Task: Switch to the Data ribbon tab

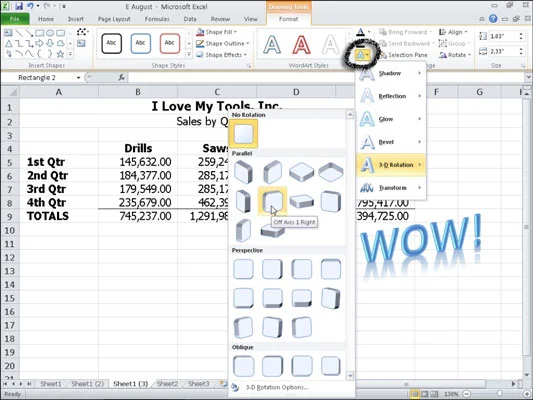Action: (x=190, y=19)
